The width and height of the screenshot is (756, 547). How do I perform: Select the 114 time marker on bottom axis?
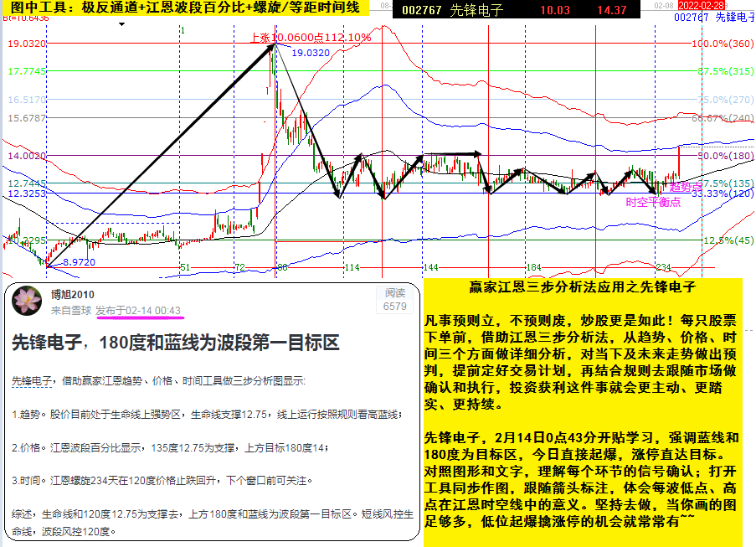coord(352,267)
